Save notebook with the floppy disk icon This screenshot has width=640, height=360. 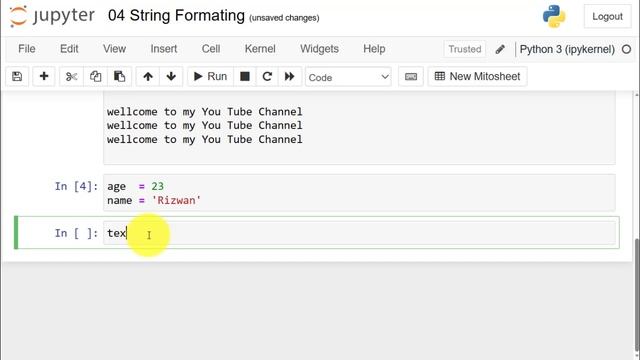click(x=17, y=76)
